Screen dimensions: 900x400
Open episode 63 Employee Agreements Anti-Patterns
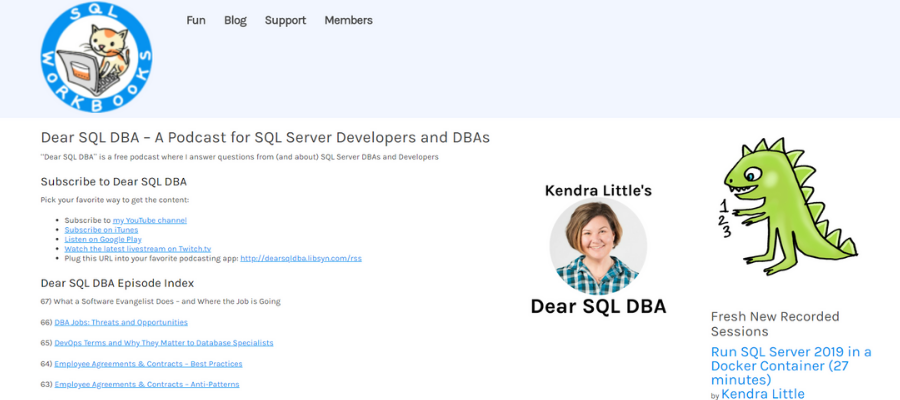pos(147,384)
